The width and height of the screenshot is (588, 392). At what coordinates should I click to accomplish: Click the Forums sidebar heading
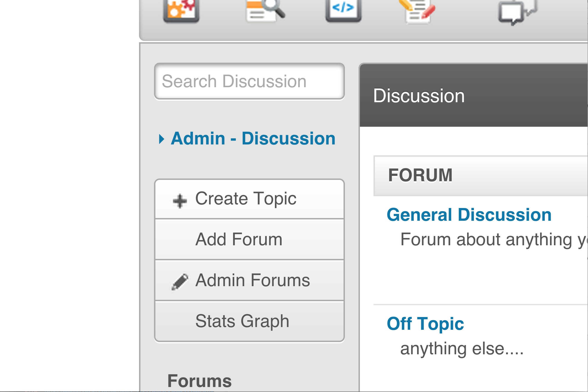(199, 381)
